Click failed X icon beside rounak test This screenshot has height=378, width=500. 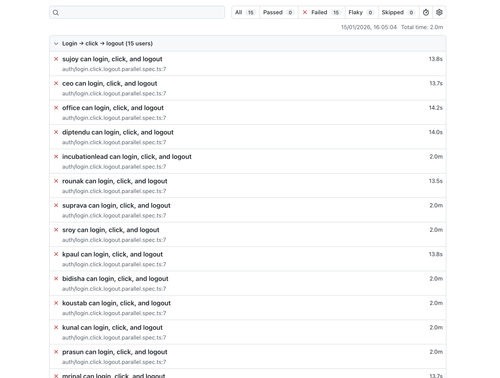pos(56,181)
